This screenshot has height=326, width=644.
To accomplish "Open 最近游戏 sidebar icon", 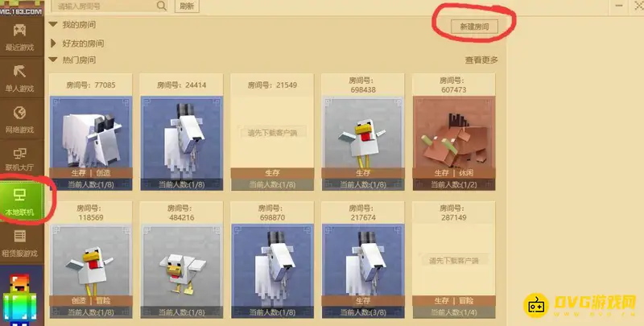I will [x=19, y=30].
